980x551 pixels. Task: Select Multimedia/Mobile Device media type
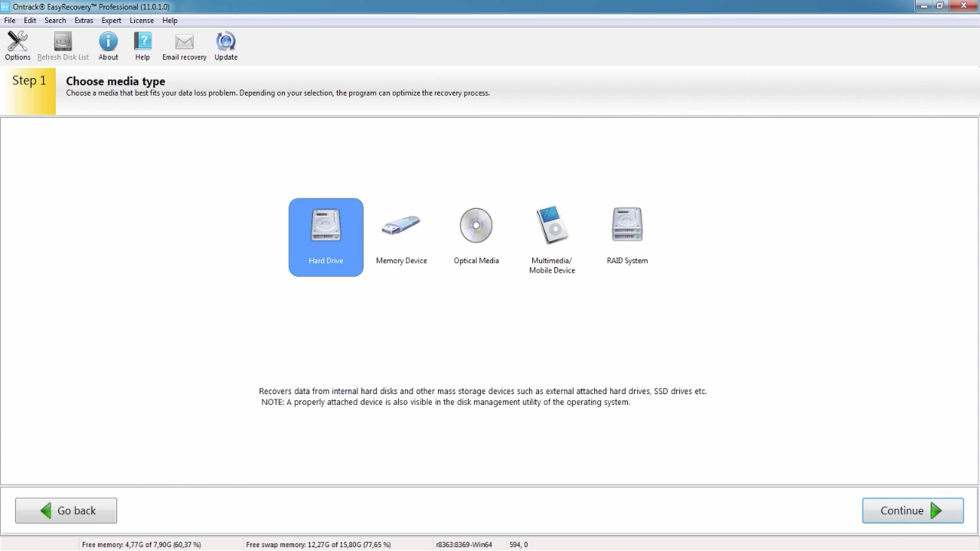(552, 240)
